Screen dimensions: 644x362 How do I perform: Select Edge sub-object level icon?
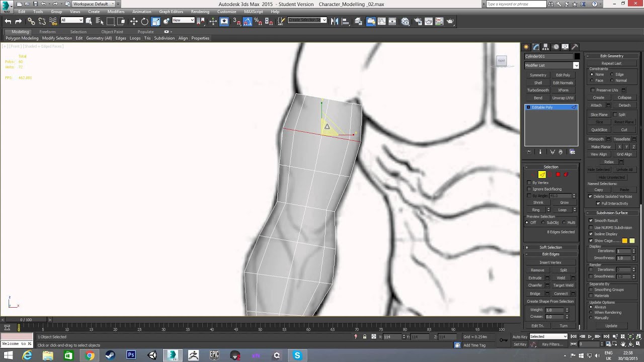[x=542, y=174]
